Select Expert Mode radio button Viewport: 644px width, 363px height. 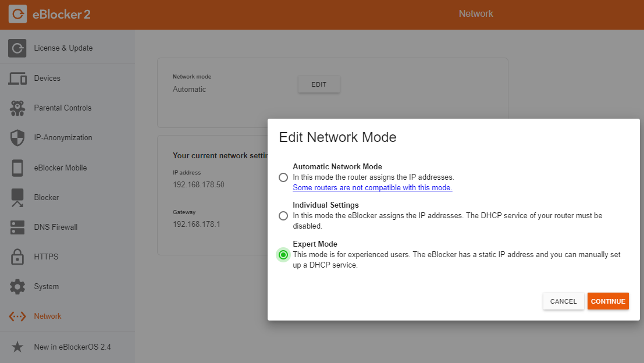[283, 255]
